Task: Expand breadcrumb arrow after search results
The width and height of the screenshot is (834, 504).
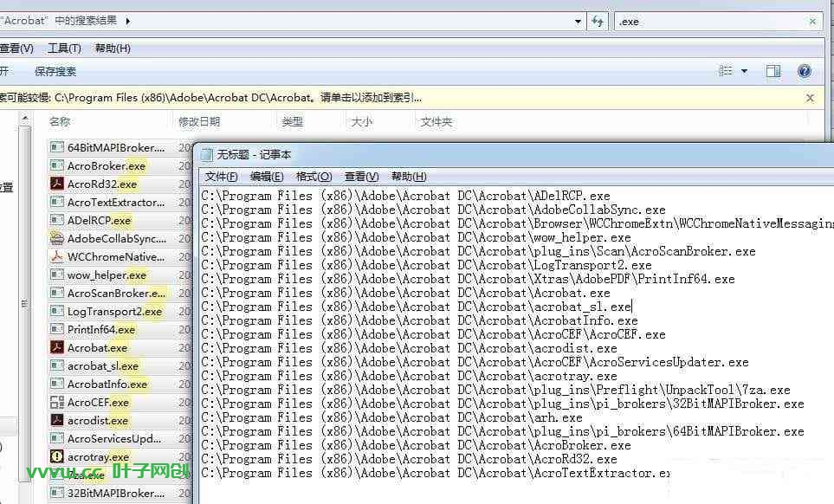Action: click(x=127, y=22)
